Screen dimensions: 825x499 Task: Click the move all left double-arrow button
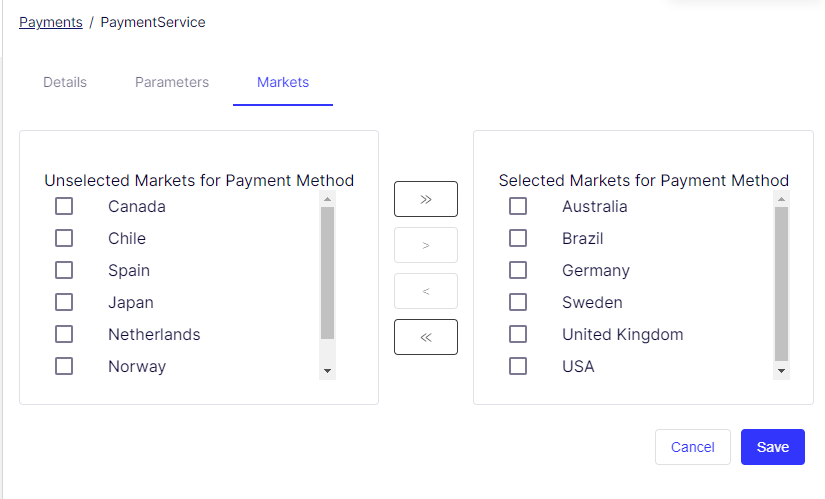426,337
